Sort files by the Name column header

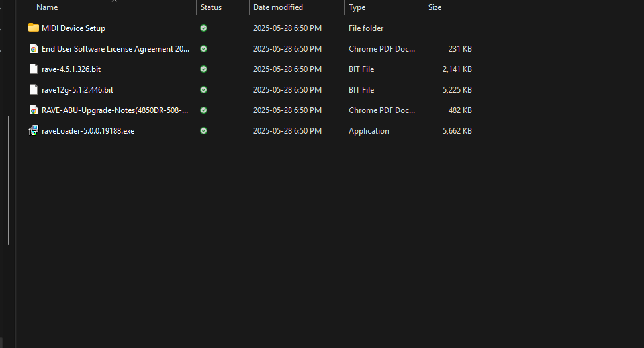pyautogui.click(x=47, y=7)
